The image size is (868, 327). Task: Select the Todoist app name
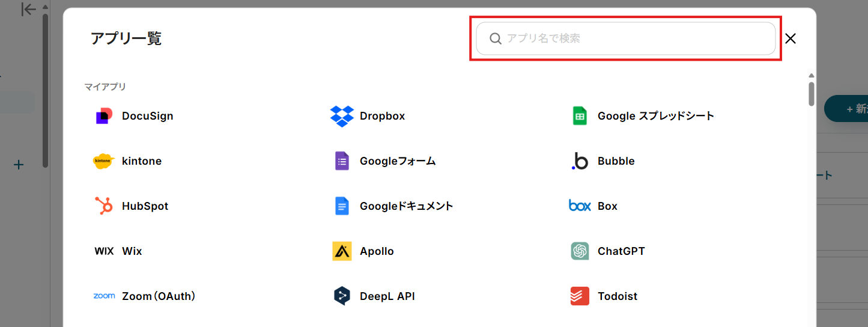point(618,296)
